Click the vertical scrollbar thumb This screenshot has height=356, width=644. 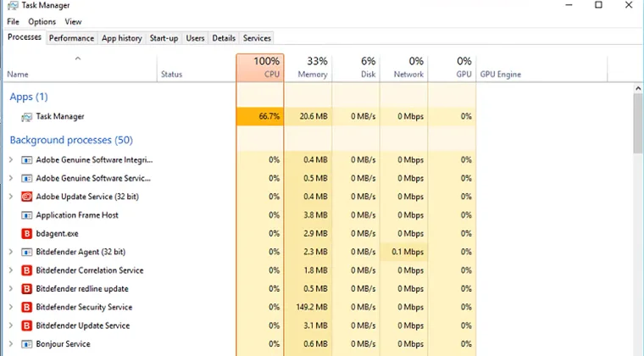pyautogui.click(x=638, y=123)
